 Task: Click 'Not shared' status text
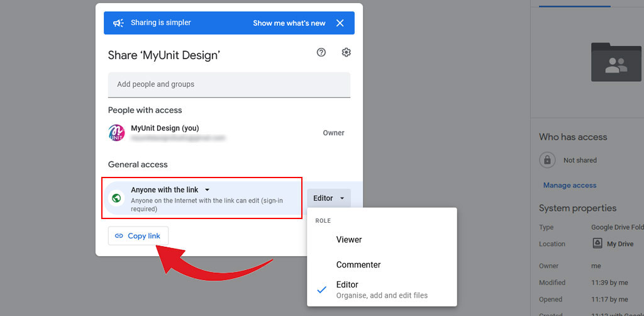tap(580, 161)
